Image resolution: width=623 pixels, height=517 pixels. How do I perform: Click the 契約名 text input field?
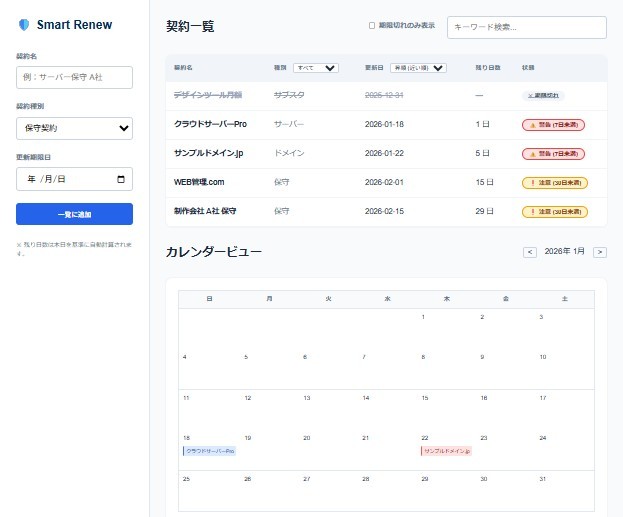(74, 77)
